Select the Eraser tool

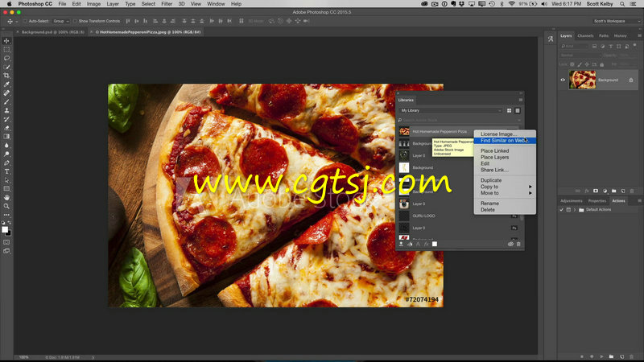pos(6,128)
